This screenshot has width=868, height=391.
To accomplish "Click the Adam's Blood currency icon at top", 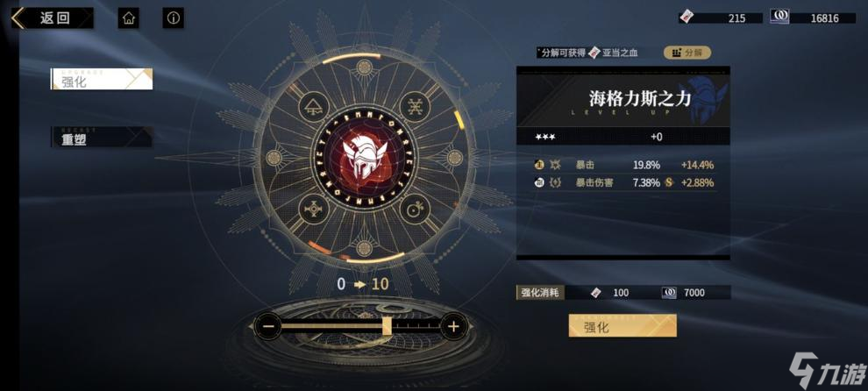I will tap(687, 18).
